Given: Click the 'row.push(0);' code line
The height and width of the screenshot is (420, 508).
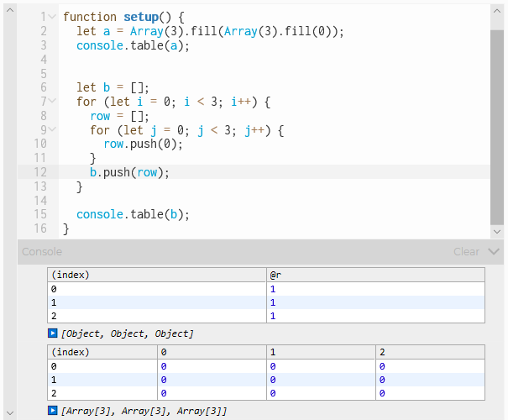Looking at the screenshot, I should click(x=143, y=144).
